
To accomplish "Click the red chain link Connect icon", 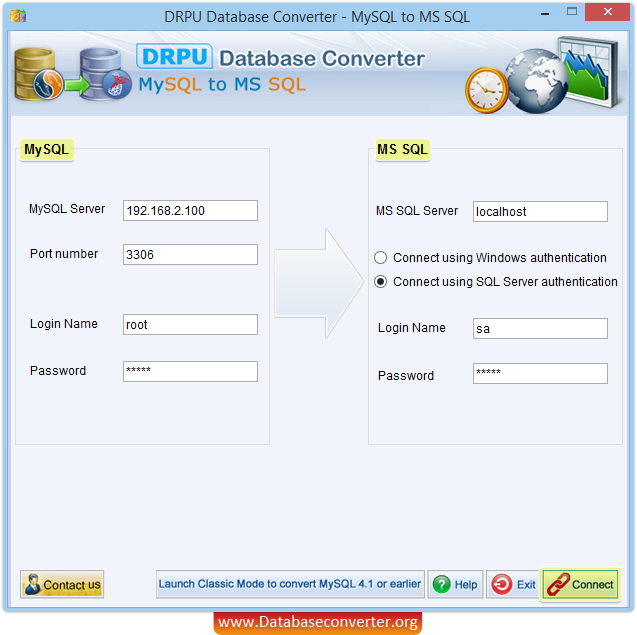I will [558, 584].
